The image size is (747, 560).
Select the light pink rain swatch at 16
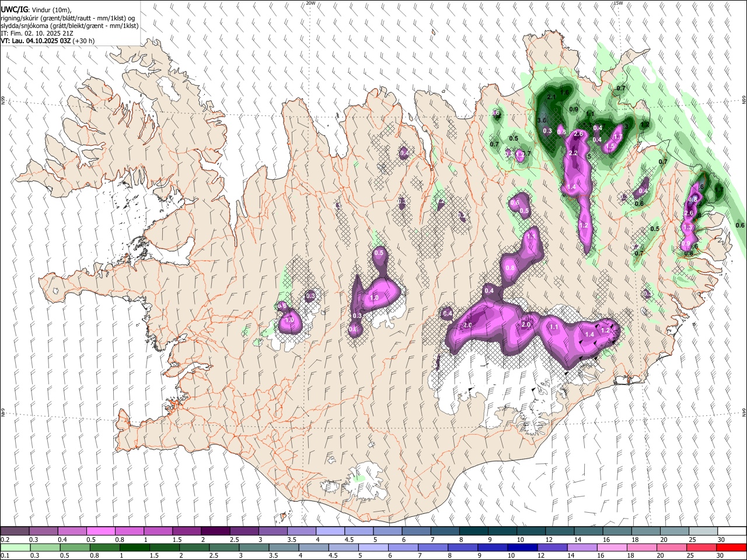(x=611, y=547)
